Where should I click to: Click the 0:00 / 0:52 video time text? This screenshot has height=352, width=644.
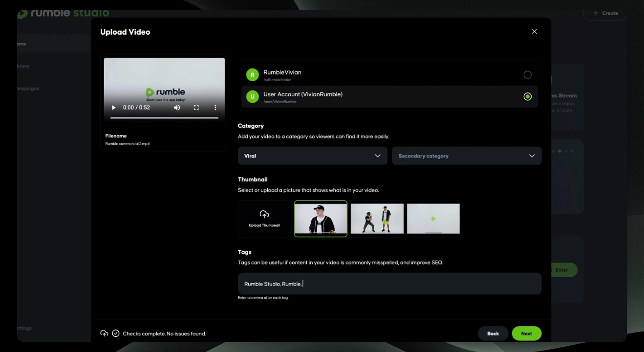(136, 108)
